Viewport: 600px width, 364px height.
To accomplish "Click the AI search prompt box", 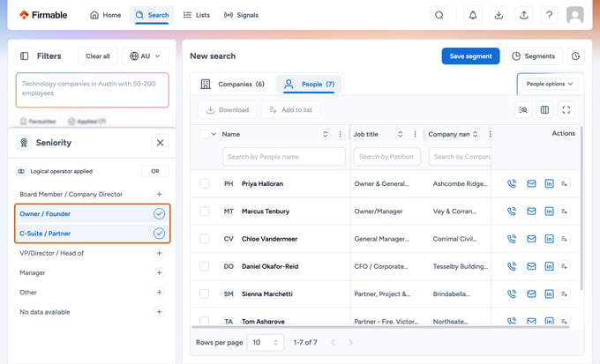I will (x=93, y=90).
